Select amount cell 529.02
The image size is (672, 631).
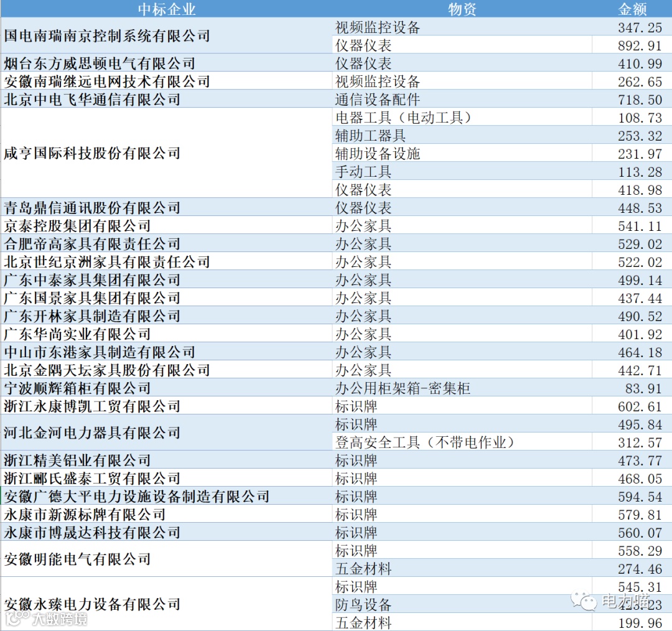pos(632,243)
